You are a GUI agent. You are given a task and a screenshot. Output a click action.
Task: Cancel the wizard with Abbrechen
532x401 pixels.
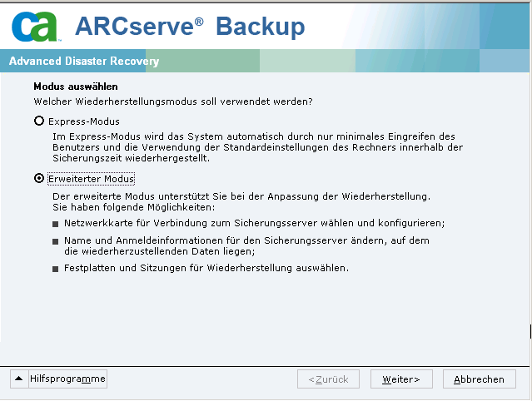click(x=479, y=379)
